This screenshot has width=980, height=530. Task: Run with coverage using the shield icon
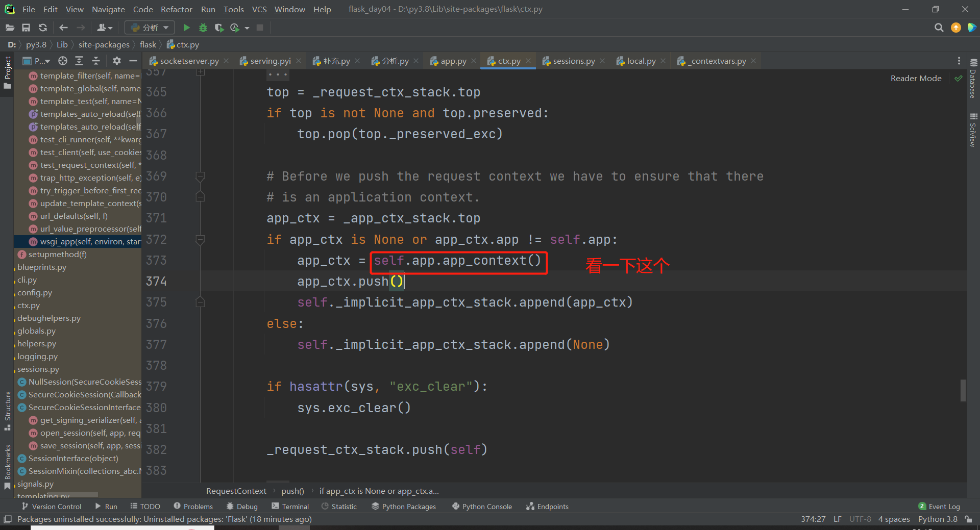coord(219,28)
